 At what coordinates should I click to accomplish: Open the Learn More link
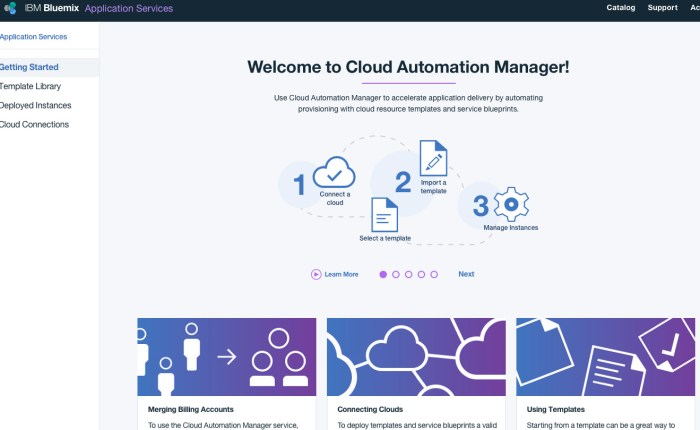coord(341,274)
